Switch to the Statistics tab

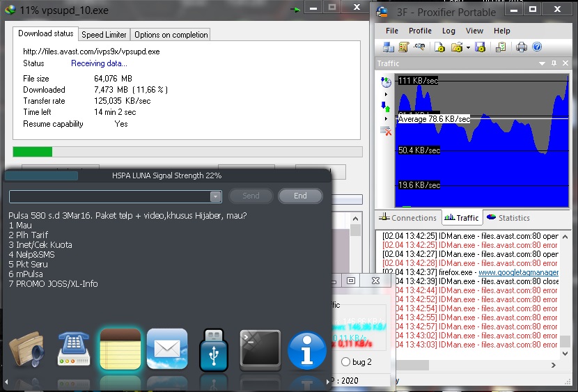(508, 218)
